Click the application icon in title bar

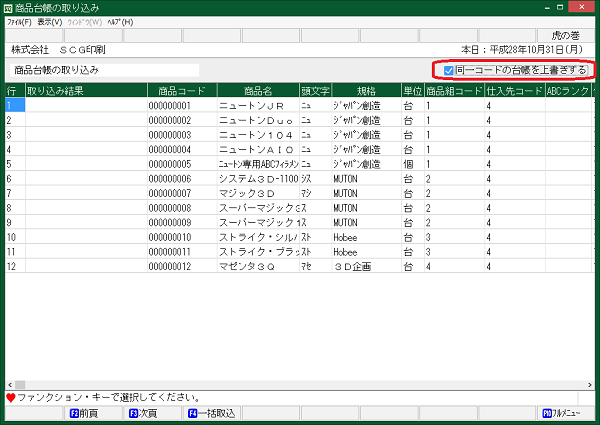pyautogui.click(x=8, y=8)
